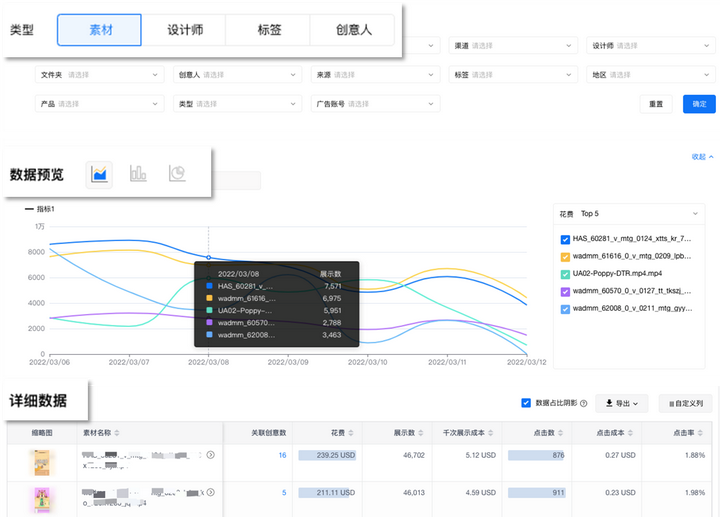Switch to the bar chart view icon
Screen dimensions: 720x517
point(138,174)
